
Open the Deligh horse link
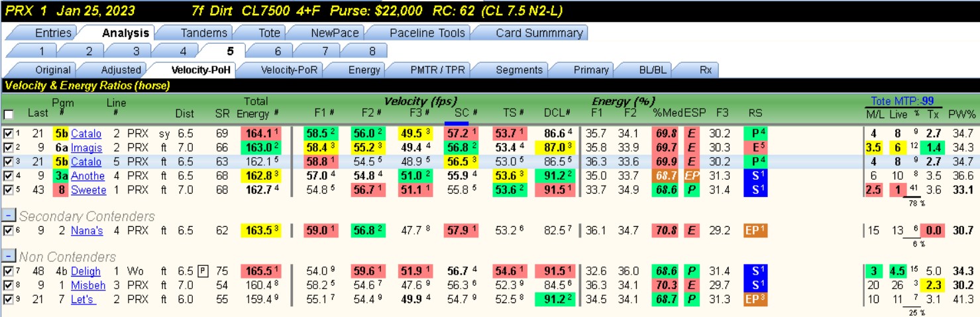point(86,271)
